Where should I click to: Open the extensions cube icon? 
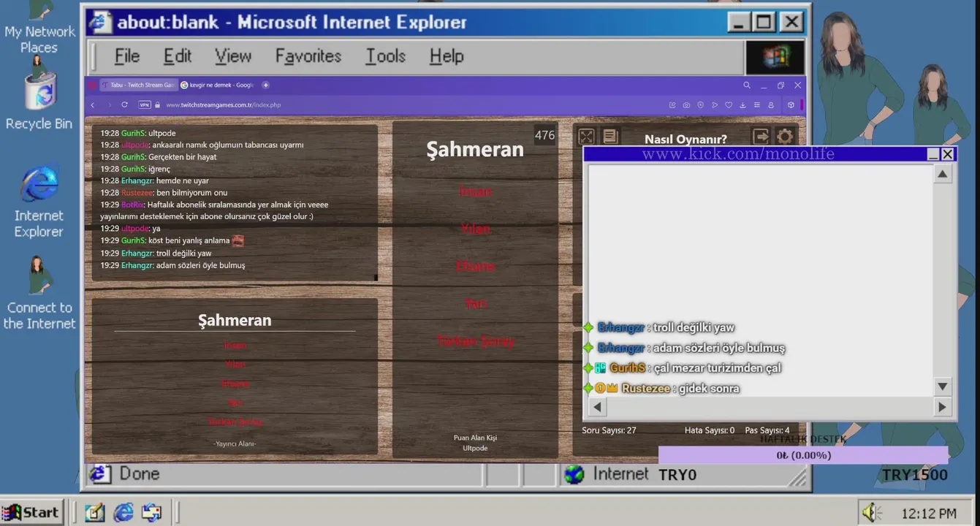click(791, 105)
